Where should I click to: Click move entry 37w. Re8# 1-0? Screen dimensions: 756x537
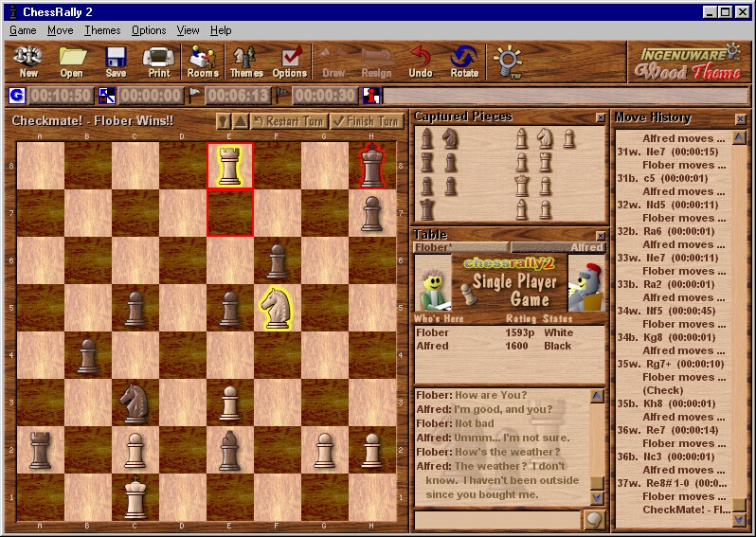pyautogui.click(x=672, y=483)
